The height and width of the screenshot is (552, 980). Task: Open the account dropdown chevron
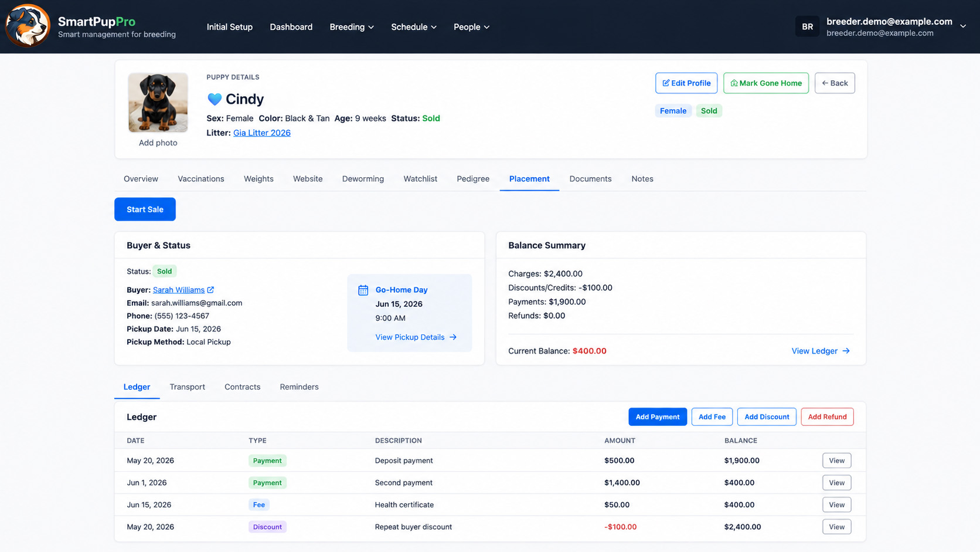pos(963,26)
